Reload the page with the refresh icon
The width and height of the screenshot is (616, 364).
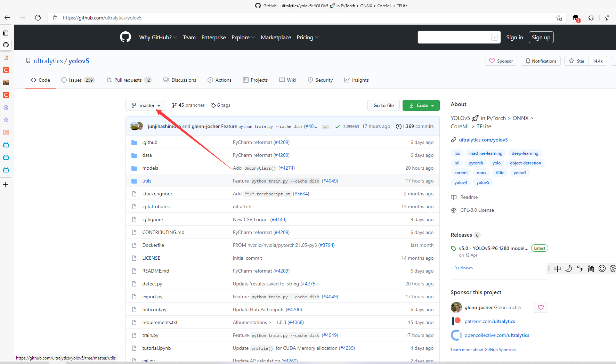pos(38,18)
